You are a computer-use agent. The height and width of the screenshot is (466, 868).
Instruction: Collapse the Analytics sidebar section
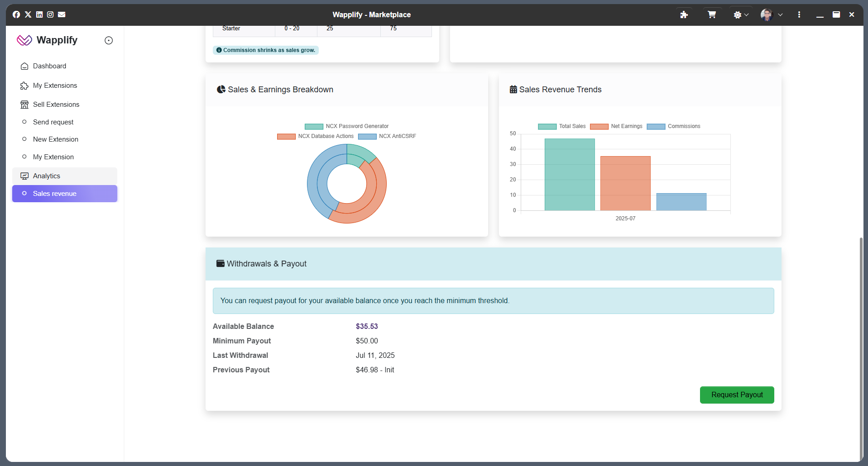tap(65, 176)
